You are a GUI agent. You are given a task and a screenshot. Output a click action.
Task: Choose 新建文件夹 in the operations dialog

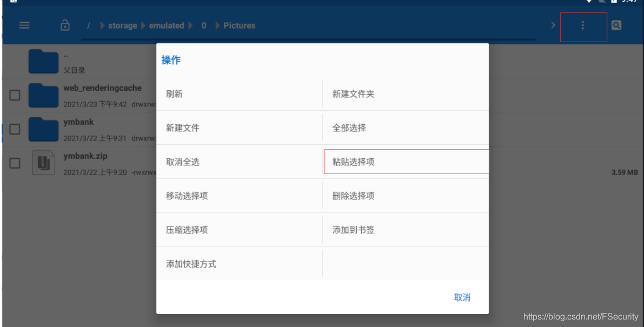coord(406,94)
